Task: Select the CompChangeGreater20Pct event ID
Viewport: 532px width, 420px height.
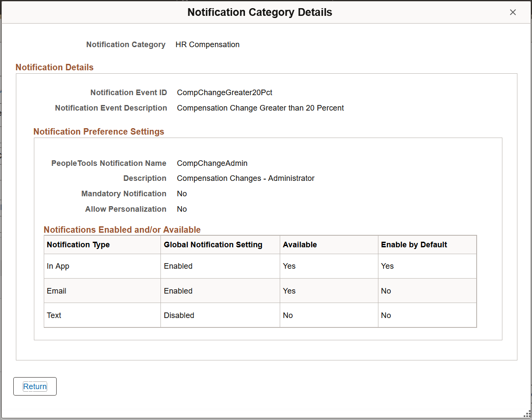Action: (x=224, y=93)
